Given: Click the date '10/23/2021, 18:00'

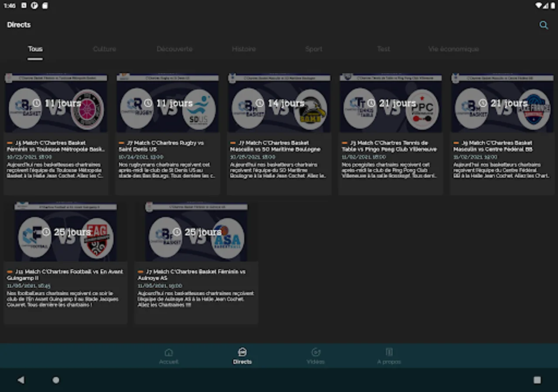Looking at the screenshot, I should (29, 157).
